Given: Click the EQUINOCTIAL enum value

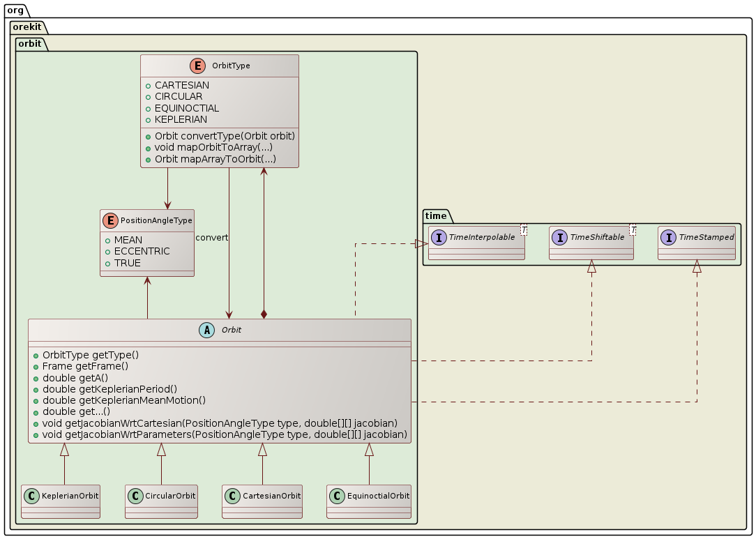Looking at the screenshot, I should [x=186, y=108].
